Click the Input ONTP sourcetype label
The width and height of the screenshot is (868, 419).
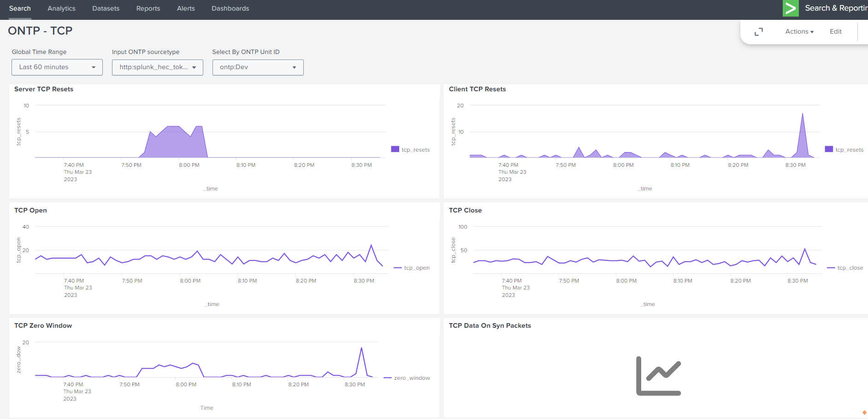[146, 52]
